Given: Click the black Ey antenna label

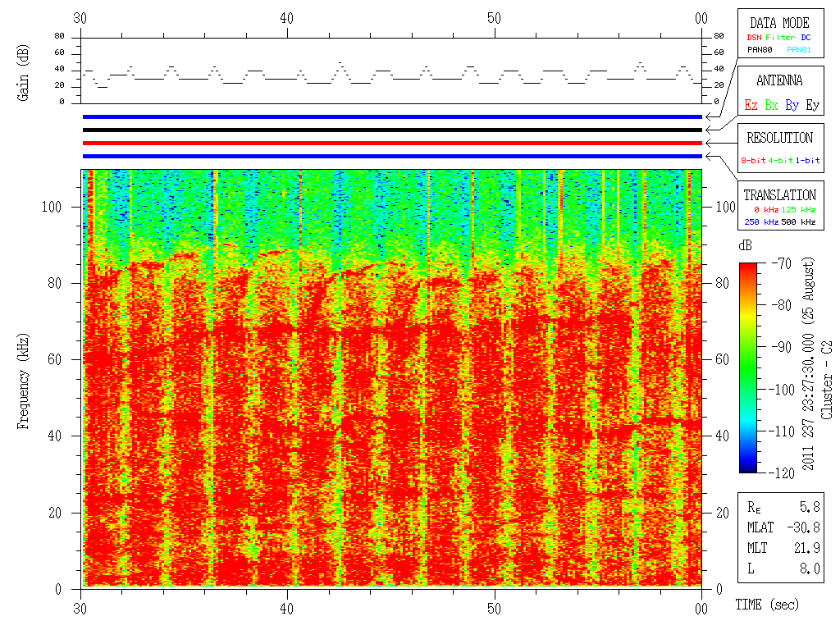Looking at the screenshot, I should 812,105.
